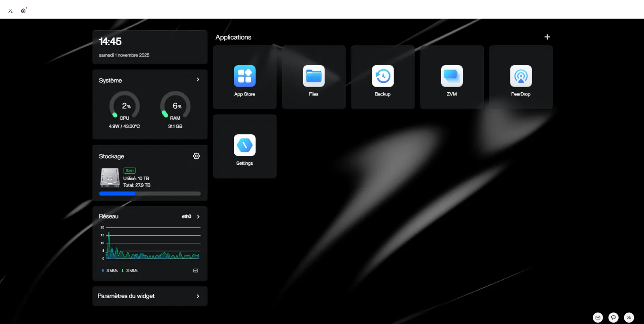Open the Backup application
This screenshot has height=324, width=644.
click(382, 77)
